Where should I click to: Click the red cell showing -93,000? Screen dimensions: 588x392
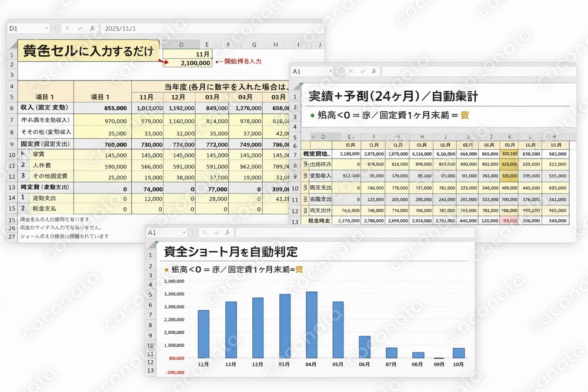509,221
